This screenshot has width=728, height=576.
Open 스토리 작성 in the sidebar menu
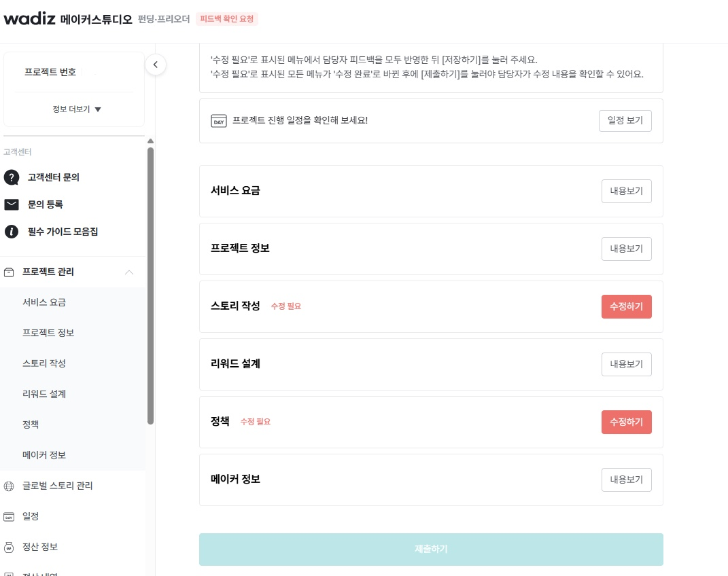click(x=44, y=363)
